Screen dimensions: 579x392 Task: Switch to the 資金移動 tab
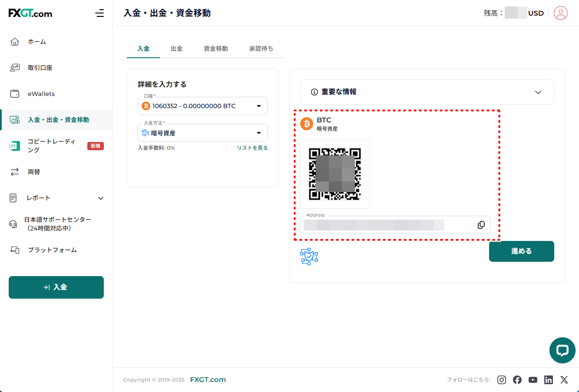tap(216, 49)
